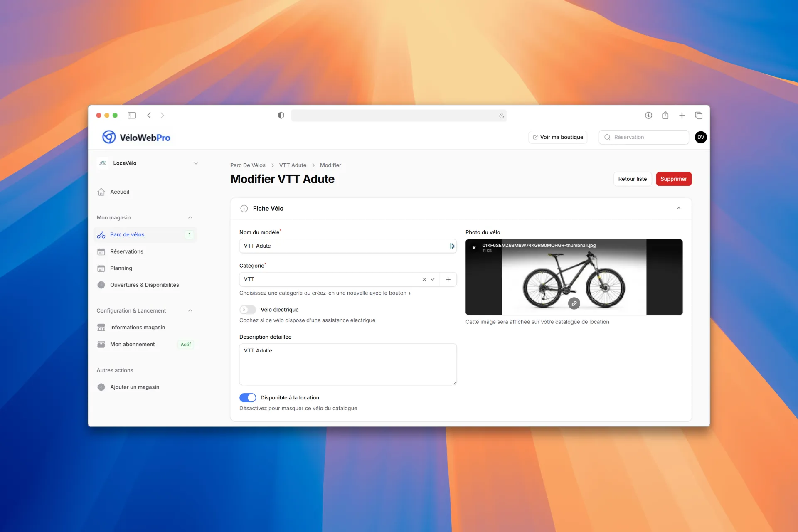Image resolution: width=798 pixels, height=532 pixels.
Task: Click the Accueil home icon
Action: click(101, 192)
